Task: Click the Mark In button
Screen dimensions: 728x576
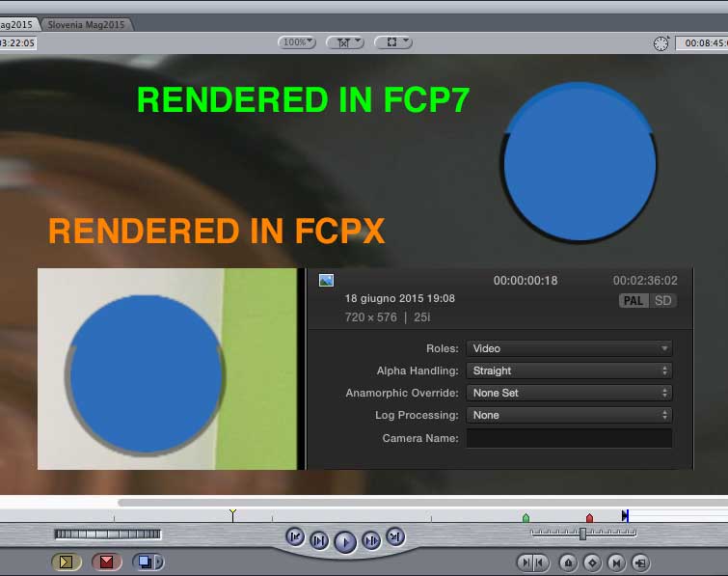Action: (526, 563)
